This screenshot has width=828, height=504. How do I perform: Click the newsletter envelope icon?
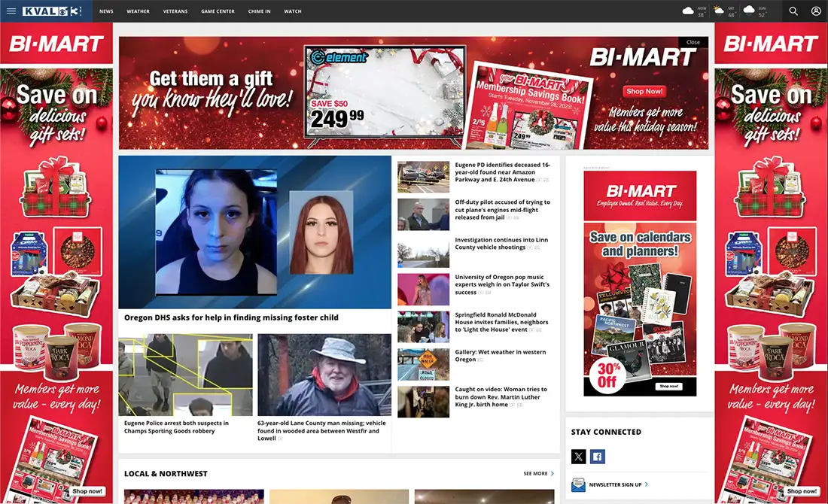pos(578,484)
